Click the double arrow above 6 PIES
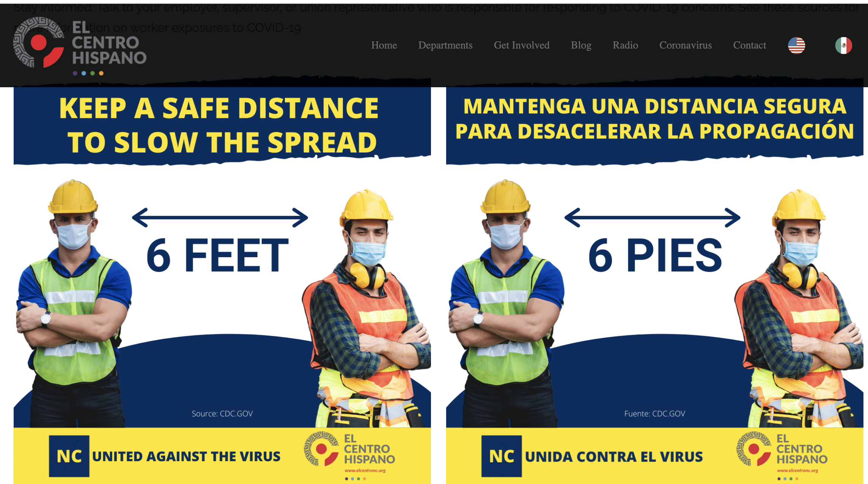Image resolution: width=868 pixels, height=484 pixels. coord(653,217)
